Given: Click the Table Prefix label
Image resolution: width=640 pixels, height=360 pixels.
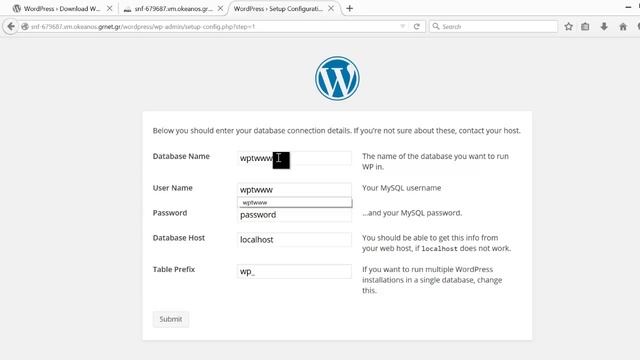Looking at the screenshot, I should (x=174, y=269).
